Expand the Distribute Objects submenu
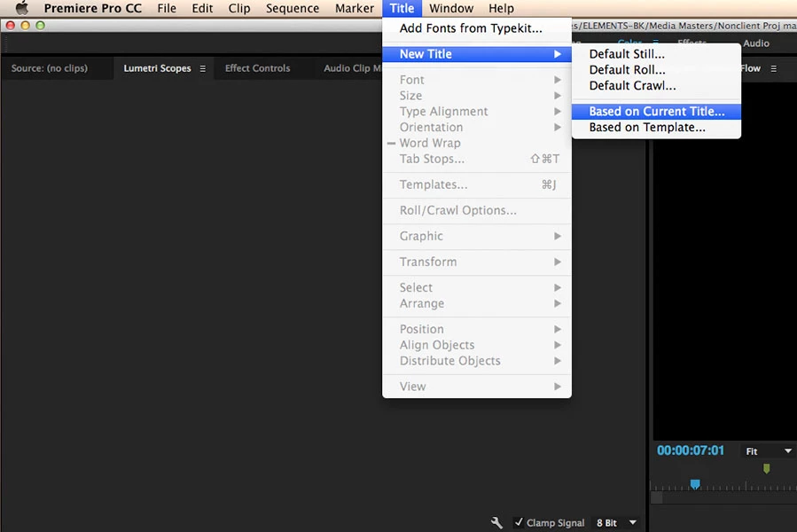This screenshot has height=532, width=797. pyautogui.click(x=477, y=361)
